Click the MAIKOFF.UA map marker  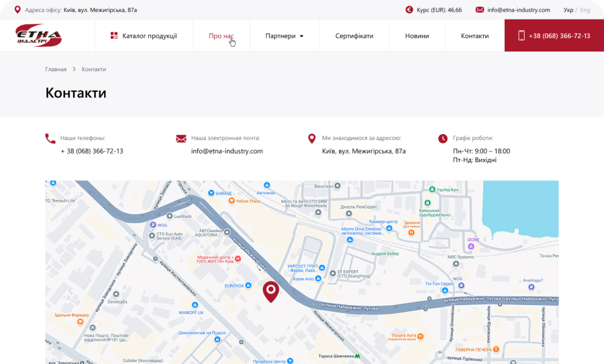(x=195, y=305)
